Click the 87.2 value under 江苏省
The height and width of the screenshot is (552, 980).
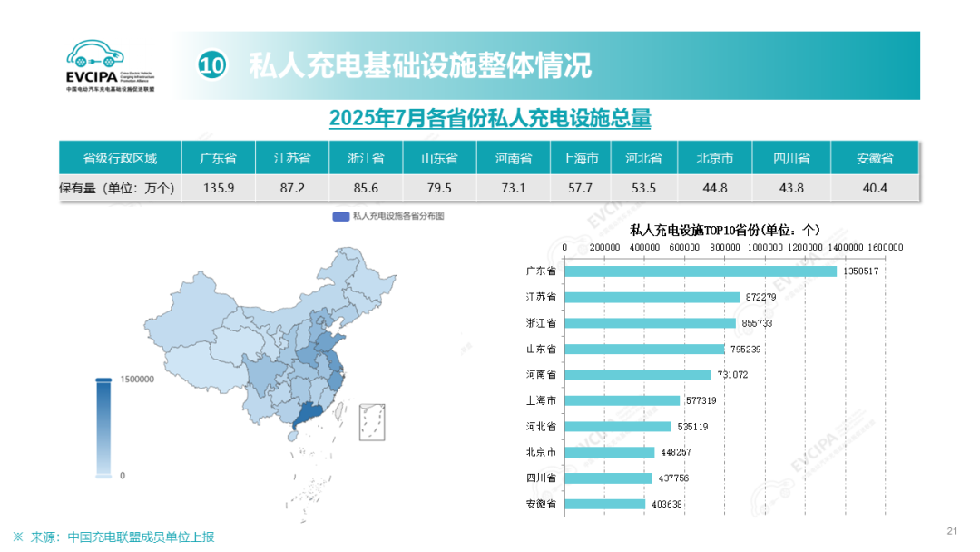tap(292, 188)
